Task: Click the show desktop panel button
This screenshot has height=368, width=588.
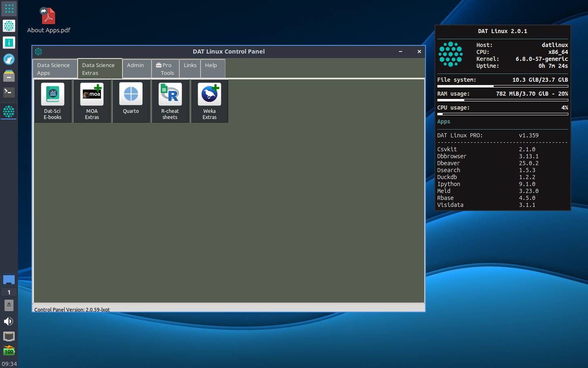Action: 9,280
